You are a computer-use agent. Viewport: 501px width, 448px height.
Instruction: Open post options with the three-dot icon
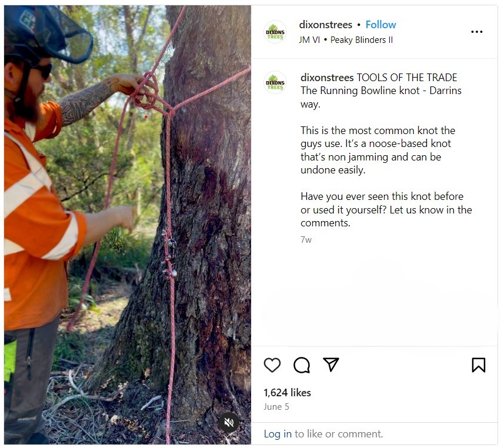[477, 31]
